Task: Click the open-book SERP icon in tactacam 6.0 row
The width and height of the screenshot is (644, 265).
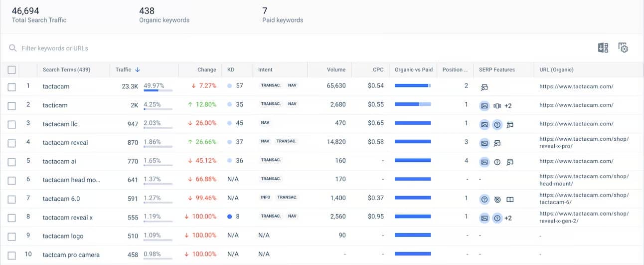Action: pos(509,199)
